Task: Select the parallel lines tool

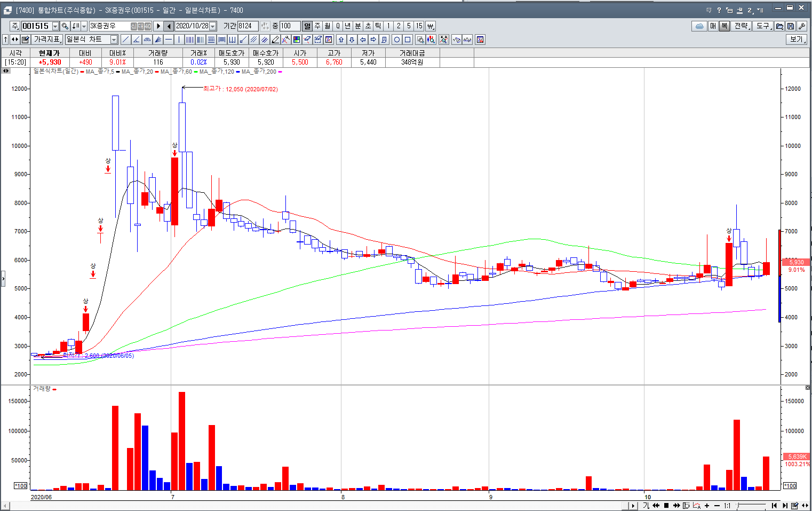Action: pyautogui.click(x=254, y=40)
